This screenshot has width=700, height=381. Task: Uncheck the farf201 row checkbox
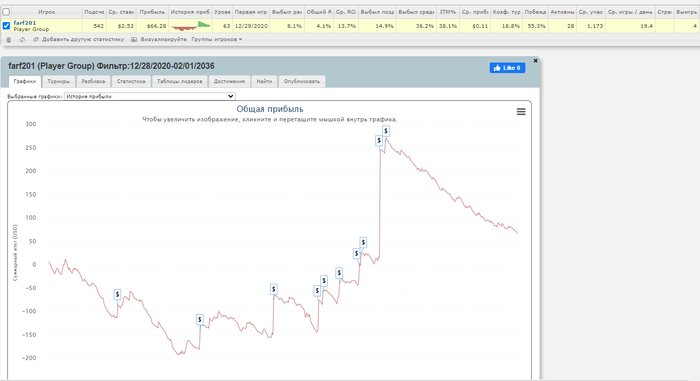[6, 26]
